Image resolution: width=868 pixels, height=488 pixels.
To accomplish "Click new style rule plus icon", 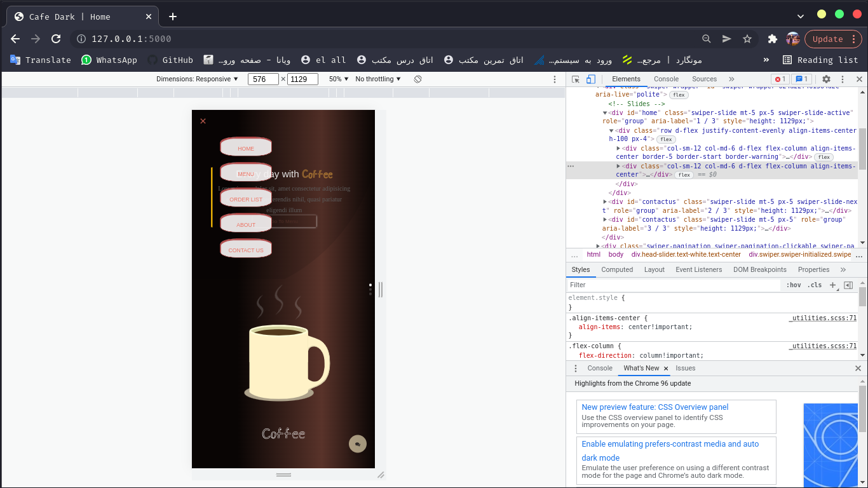I will click(832, 285).
